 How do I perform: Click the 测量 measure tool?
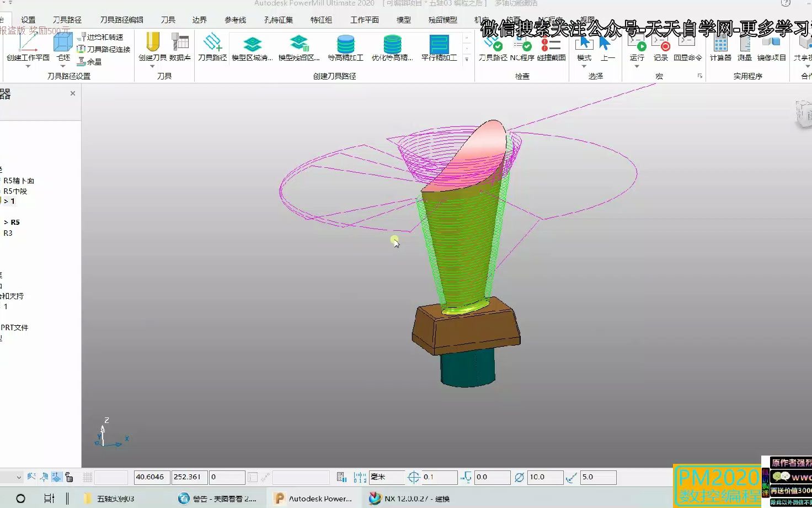pyautogui.click(x=745, y=47)
